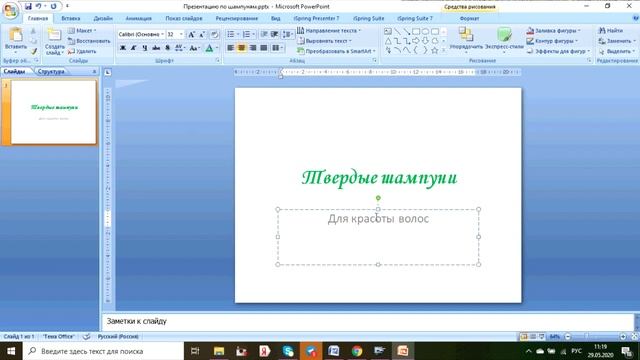Justify text alignment
This screenshot has width=640, height=360.
[x=264, y=48]
